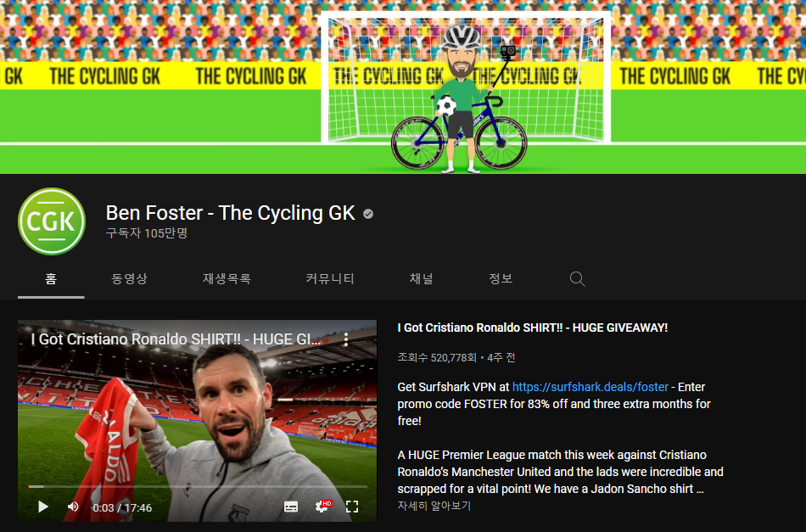The width and height of the screenshot is (806, 532).
Task: Click the cyclist goalkeeper channel banner
Action: point(403,87)
